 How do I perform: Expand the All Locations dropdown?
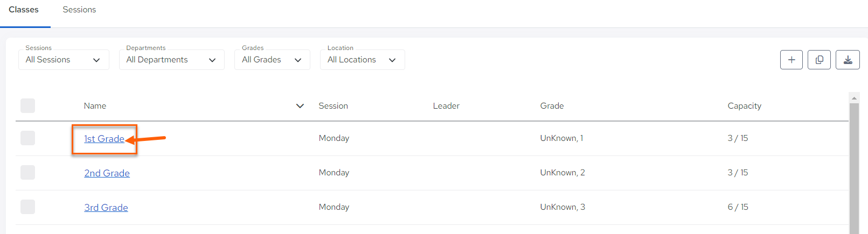click(x=362, y=60)
